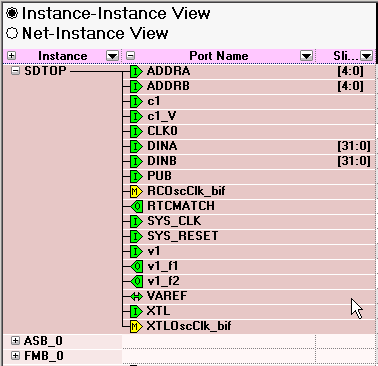Click the DINB input port icon
This screenshot has width=378, height=366.
[x=136, y=161]
